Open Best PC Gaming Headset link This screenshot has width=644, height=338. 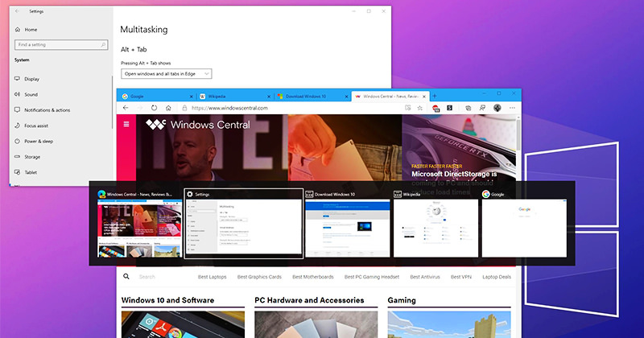pos(372,277)
